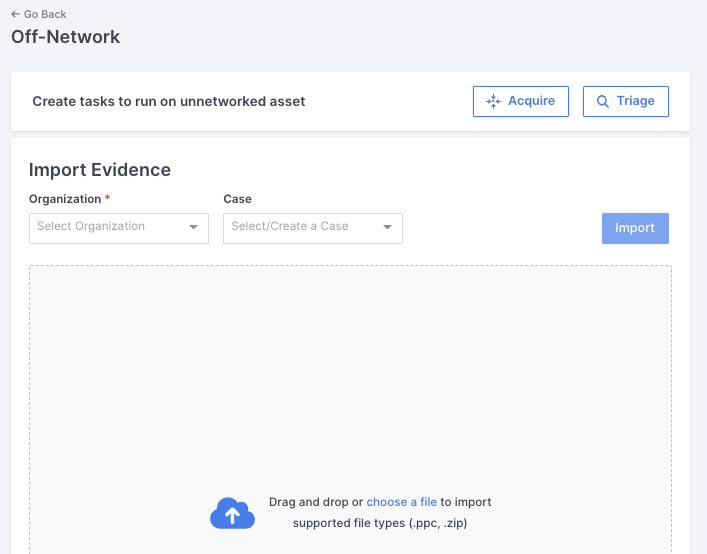Image resolution: width=707 pixels, height=554 pixels.
Task: Start a Triage task
Action: [x=626, y=101]
